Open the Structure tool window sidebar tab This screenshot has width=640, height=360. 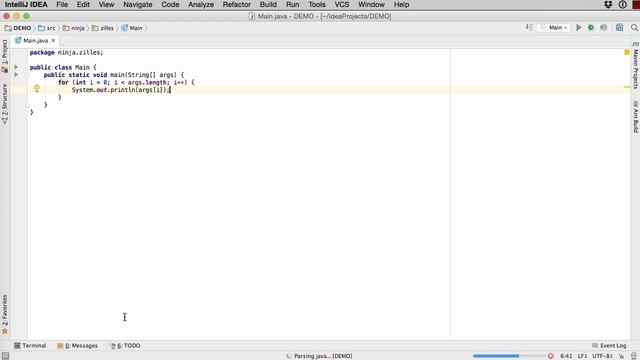coord(4,104)
